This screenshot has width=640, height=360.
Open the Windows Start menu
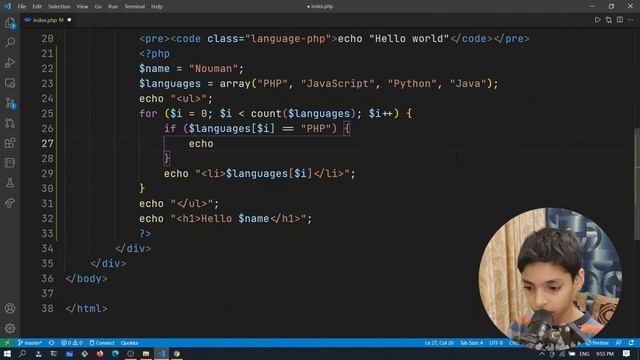[x=7, y=353]
